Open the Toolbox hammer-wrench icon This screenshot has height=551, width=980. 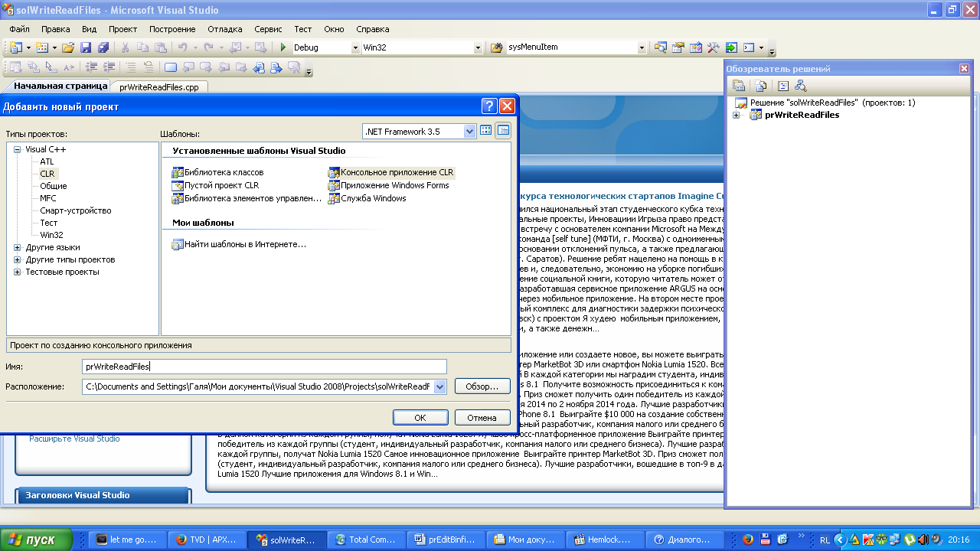(713, 47)
